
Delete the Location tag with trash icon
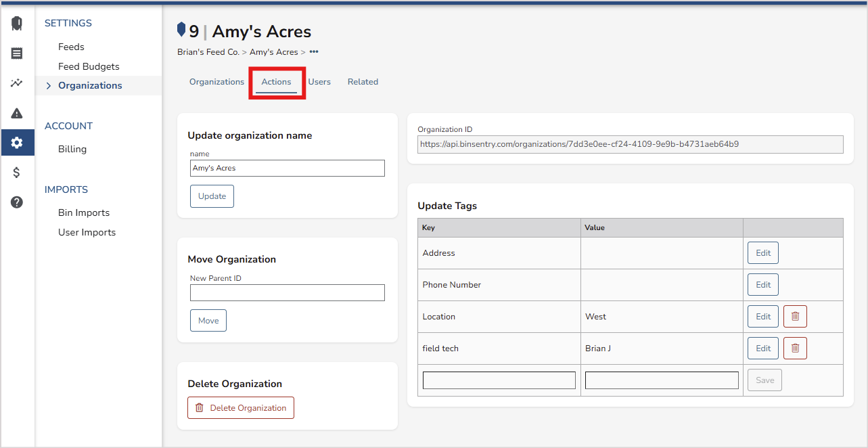(x=795, y=316)
